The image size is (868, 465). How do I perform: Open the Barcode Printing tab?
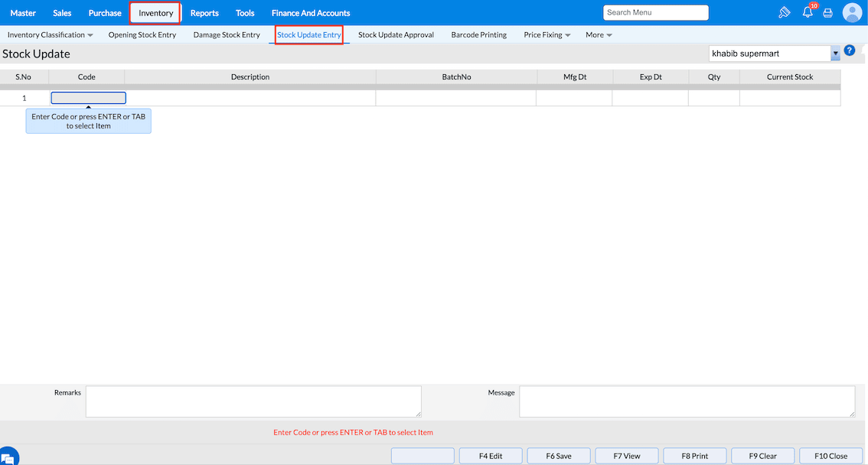tap(479, 35)
